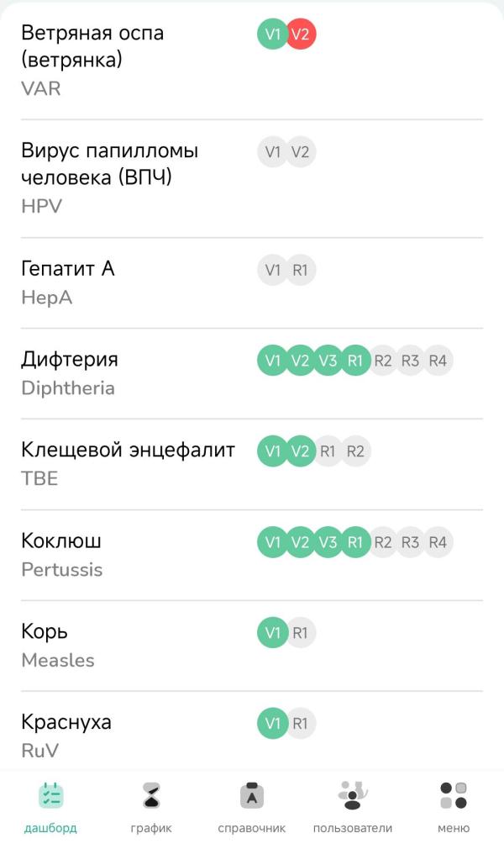The width and height of the screenshot is (504, 849).
Task: Switch to the 'справочник' tab label
Action: click(x=252, y=828)
